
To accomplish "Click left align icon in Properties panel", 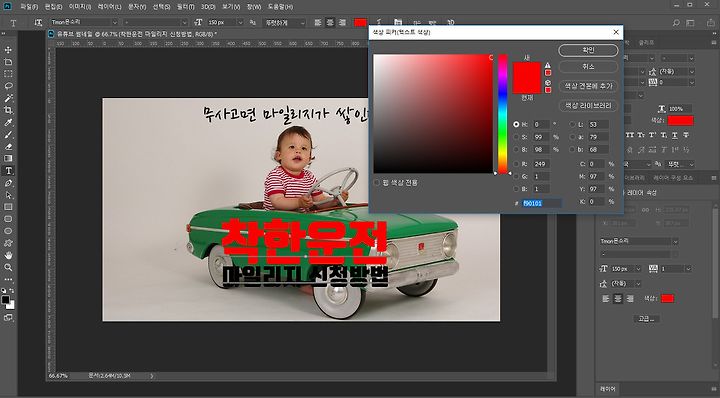I will coord(606,298).
